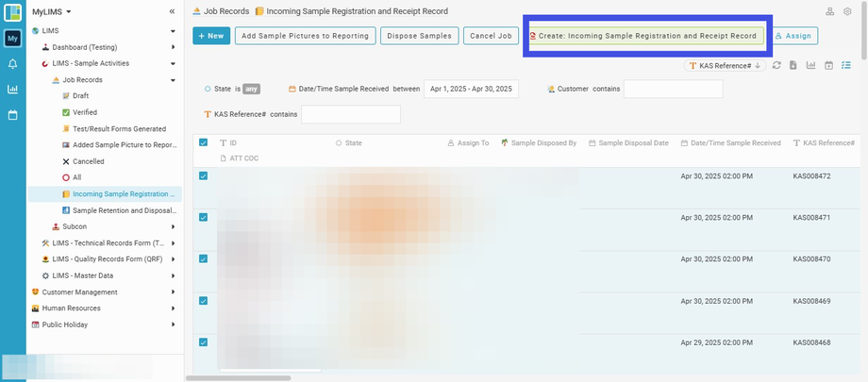
Task: Click the vertical scrollbar at right edge
Action: coord(864,29)
